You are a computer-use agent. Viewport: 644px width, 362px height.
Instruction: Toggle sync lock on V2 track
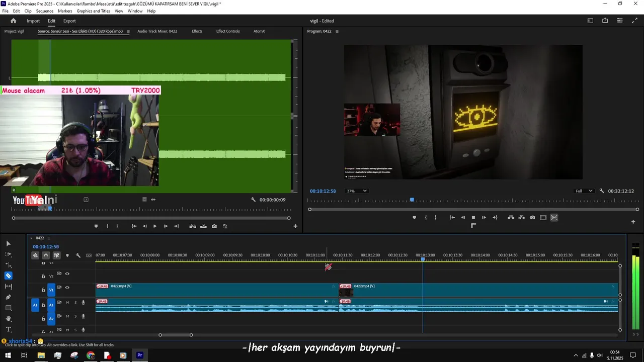59,274
